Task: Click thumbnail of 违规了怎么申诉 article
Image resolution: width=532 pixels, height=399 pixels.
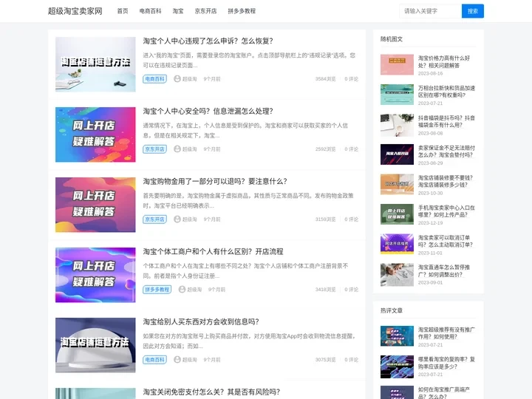Action: tap(95, 64)
